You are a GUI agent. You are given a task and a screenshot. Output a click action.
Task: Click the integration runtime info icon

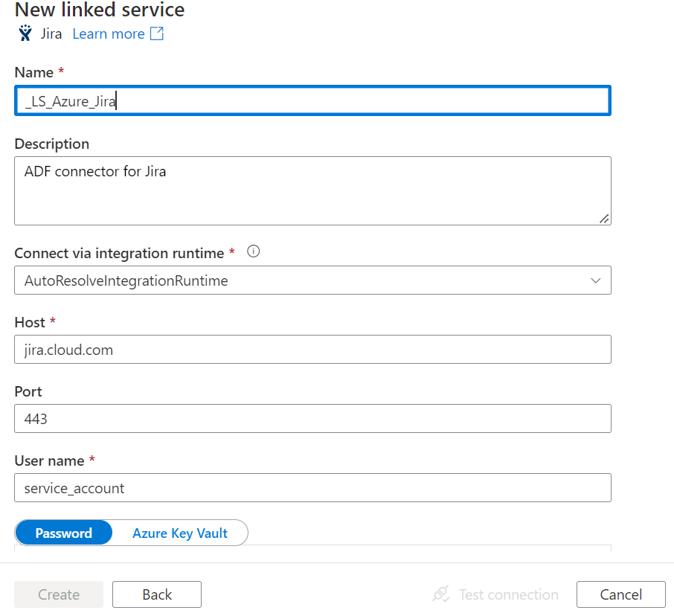[254, 251]
